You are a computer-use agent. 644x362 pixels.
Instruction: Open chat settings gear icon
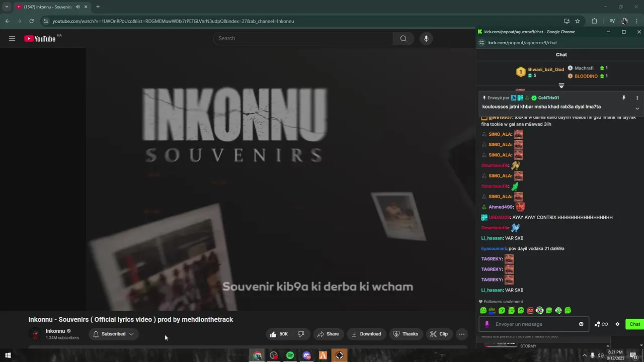tap(617, 324)
